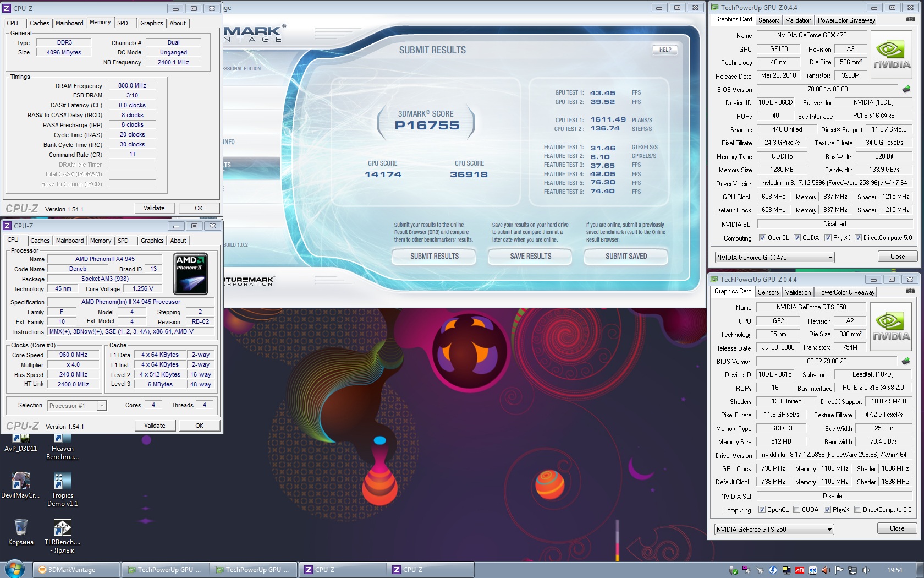Click the camera screenshot icon in GTX 470 GPU-Z window
Viewport: 924px width, 578px height.
pyautogui.click(x=911, y=19)
